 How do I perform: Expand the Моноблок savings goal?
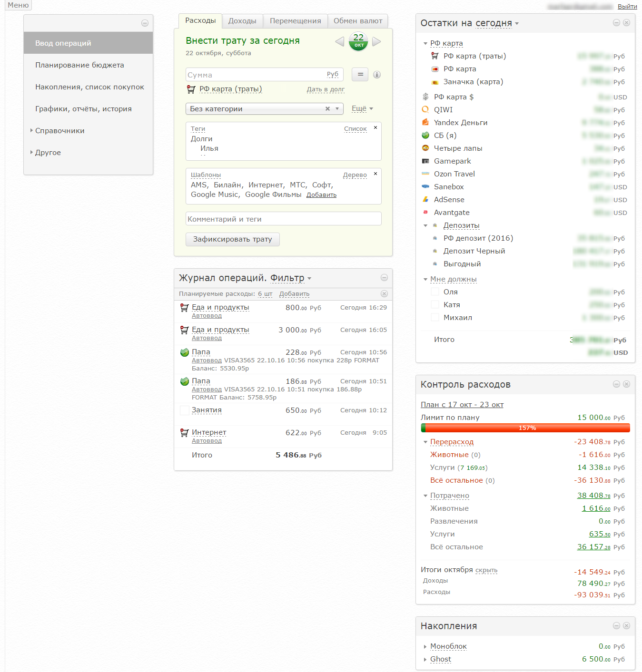[425, 646]
